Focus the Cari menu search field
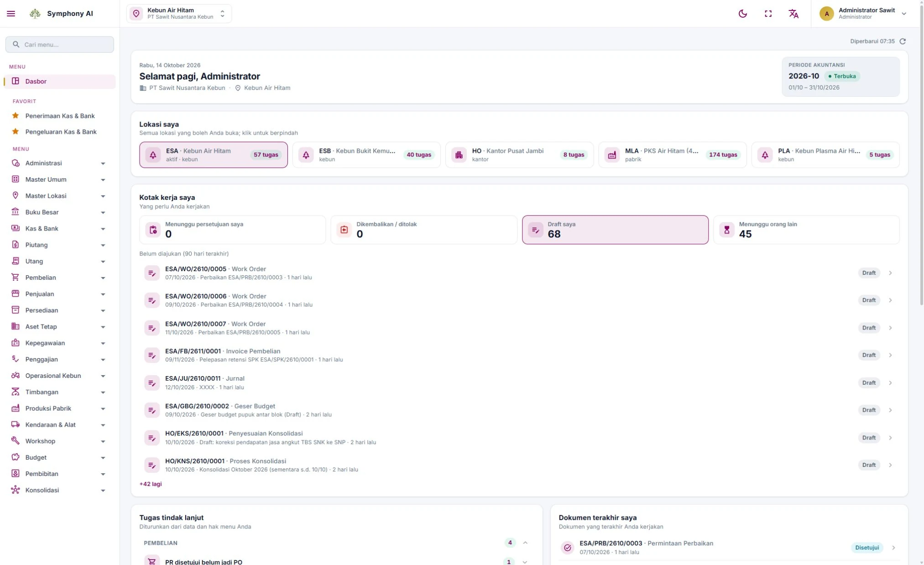The width and height of the screenshot is (924, 565). click(x=60, y=44)
